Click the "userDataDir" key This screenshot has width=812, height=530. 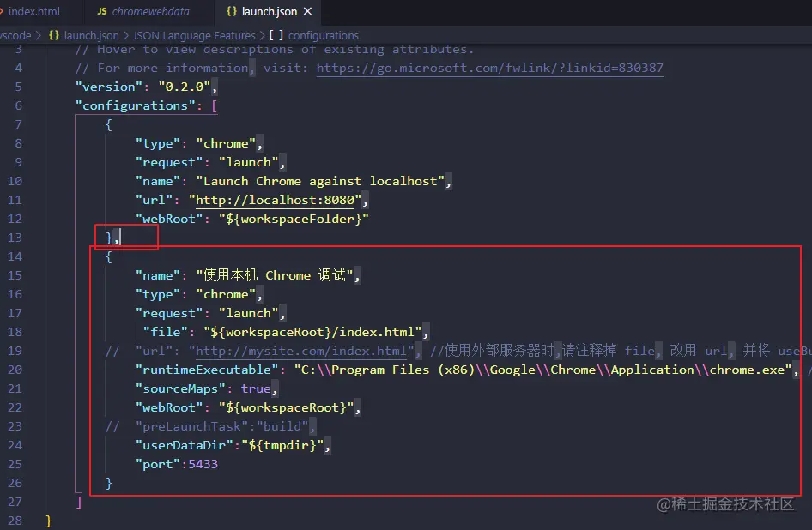185,445
